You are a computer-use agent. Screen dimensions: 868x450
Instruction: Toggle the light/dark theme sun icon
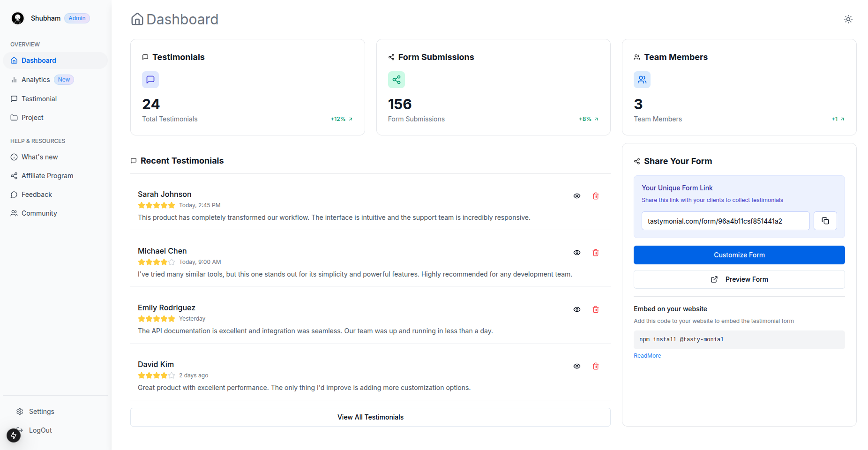(x=848, y=19)
